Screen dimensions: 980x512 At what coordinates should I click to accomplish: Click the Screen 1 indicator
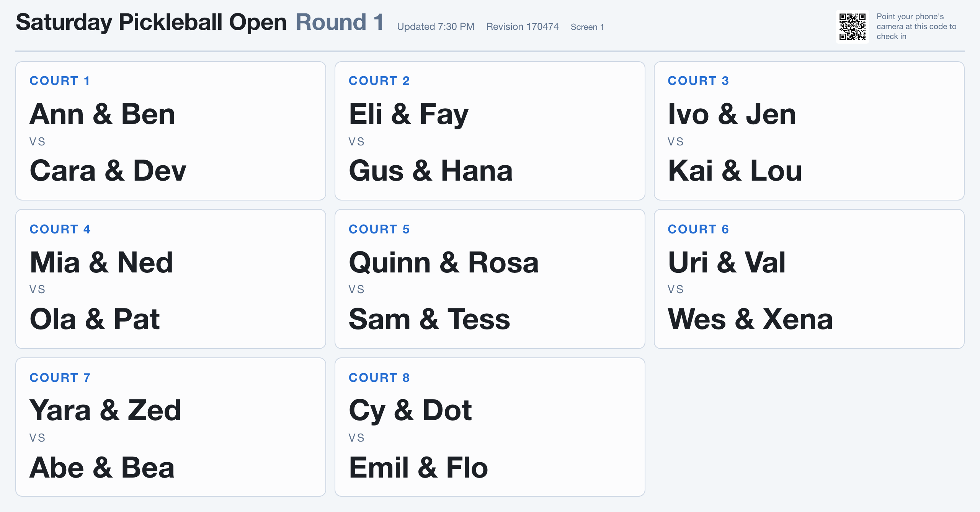(x=587, y=27)
